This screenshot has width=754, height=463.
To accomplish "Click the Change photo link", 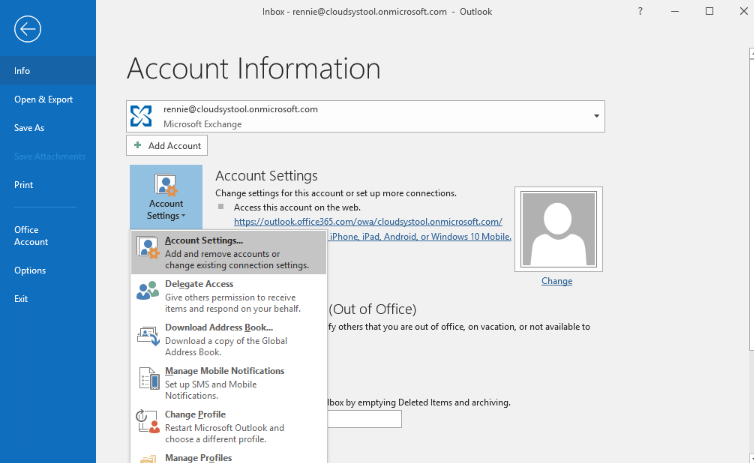I will point(557,281).
